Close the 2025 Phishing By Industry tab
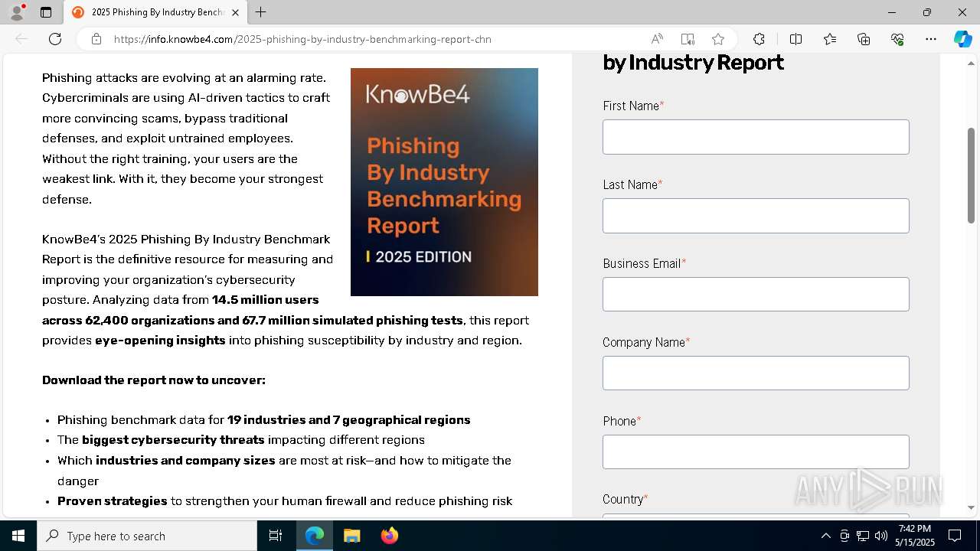980x551 pixels. pos(236,12)
